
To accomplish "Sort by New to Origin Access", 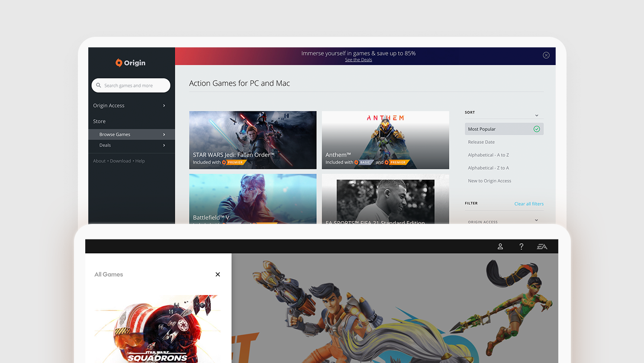I will click(489, 181).
